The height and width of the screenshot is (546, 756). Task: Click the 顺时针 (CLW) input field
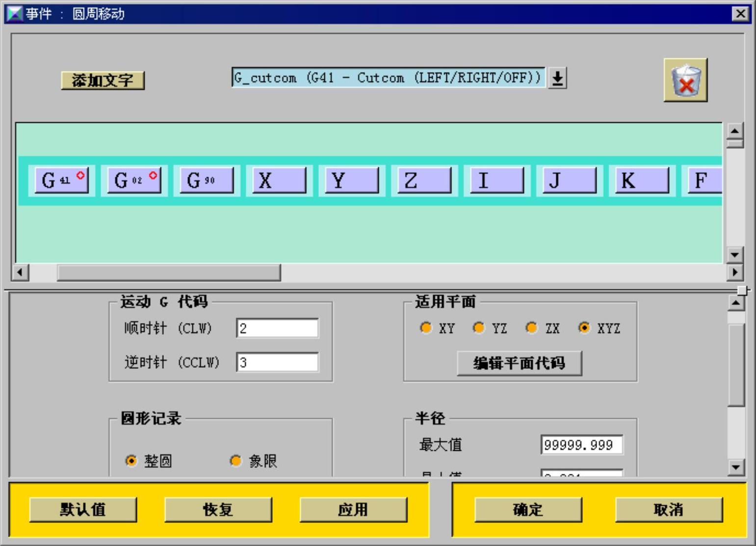[277, 328]
